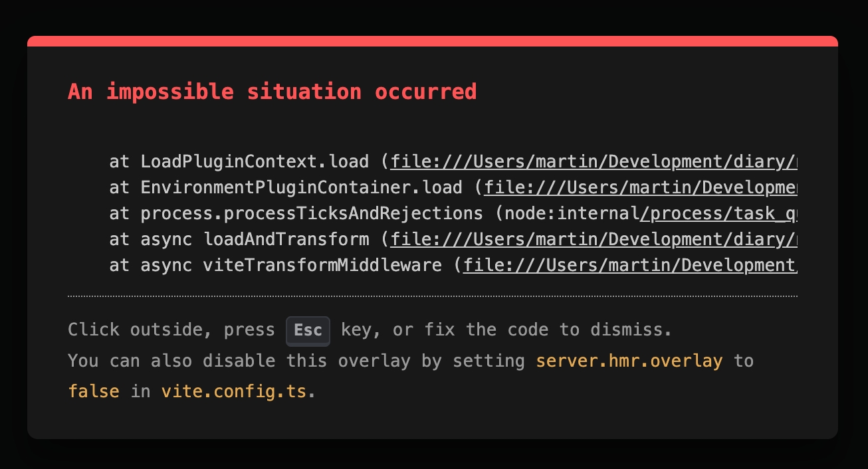Click the dotted separator line
Viewport: 868px width, 469px height.
coord(432,296)
